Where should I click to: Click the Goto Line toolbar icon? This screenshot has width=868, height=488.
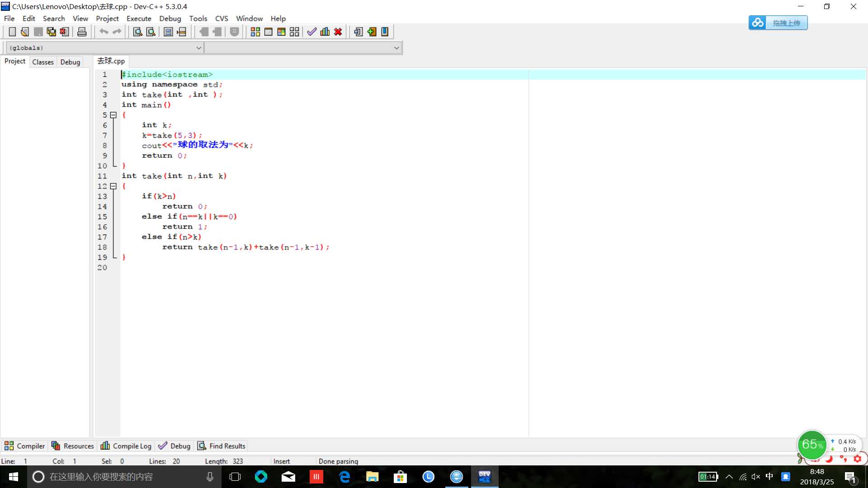[182, 32]
